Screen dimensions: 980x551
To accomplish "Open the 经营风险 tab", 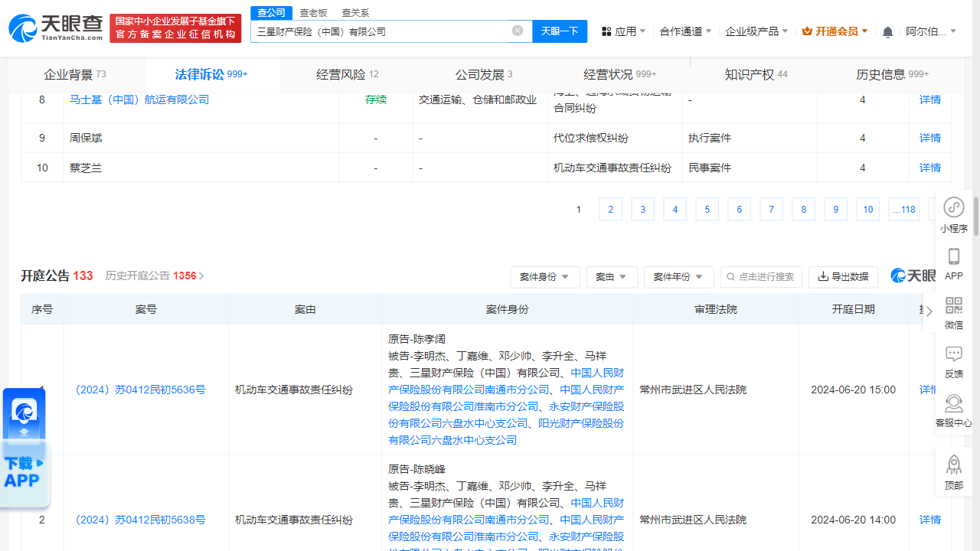I will coord(348,74).
